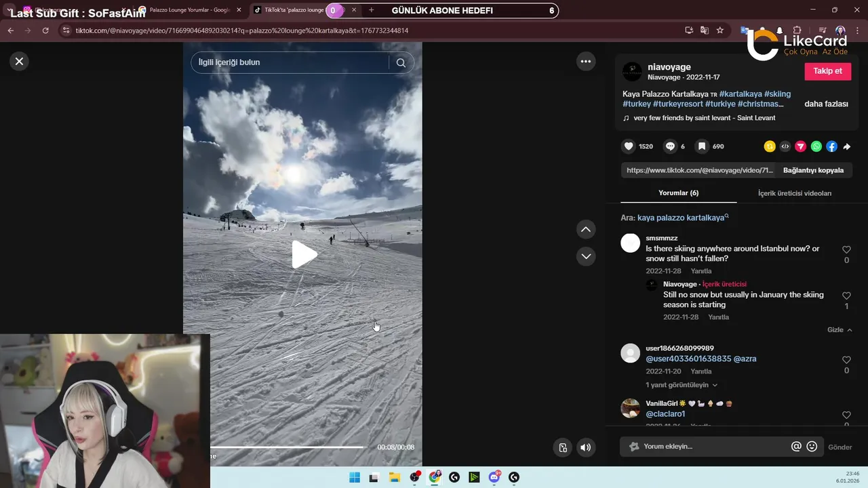Expand caption with daha fazlası

pos(826,104)
